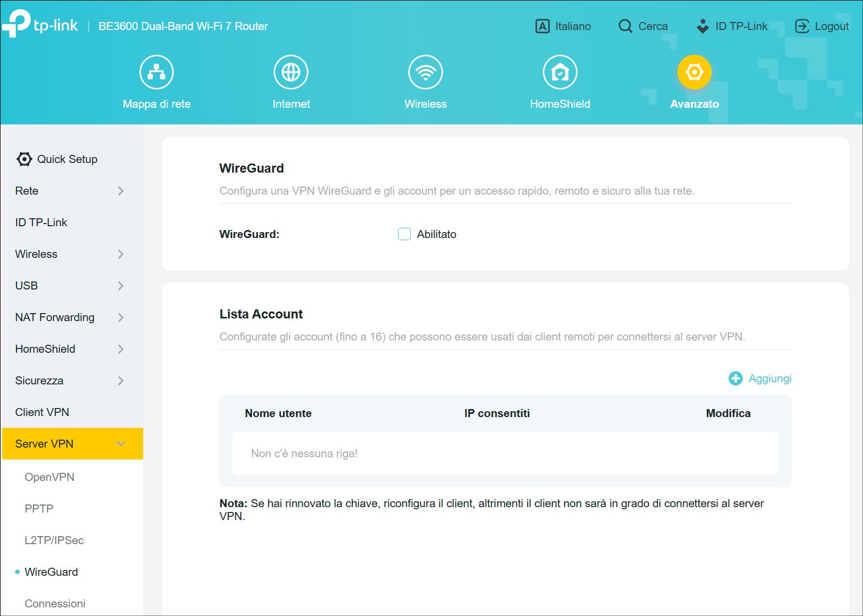Click the plus icon beside Aggiungi
863x616 pixels.
pos(735,378)
